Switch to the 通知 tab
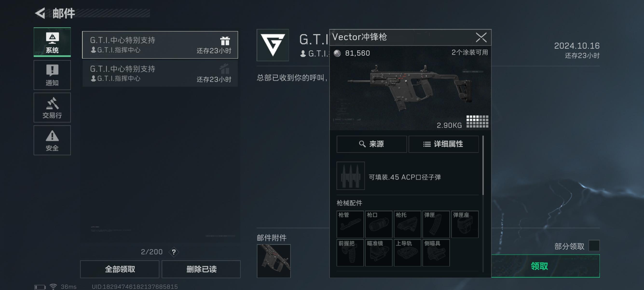The width and height of the screenshot is (644, 290). pos(52,75)
